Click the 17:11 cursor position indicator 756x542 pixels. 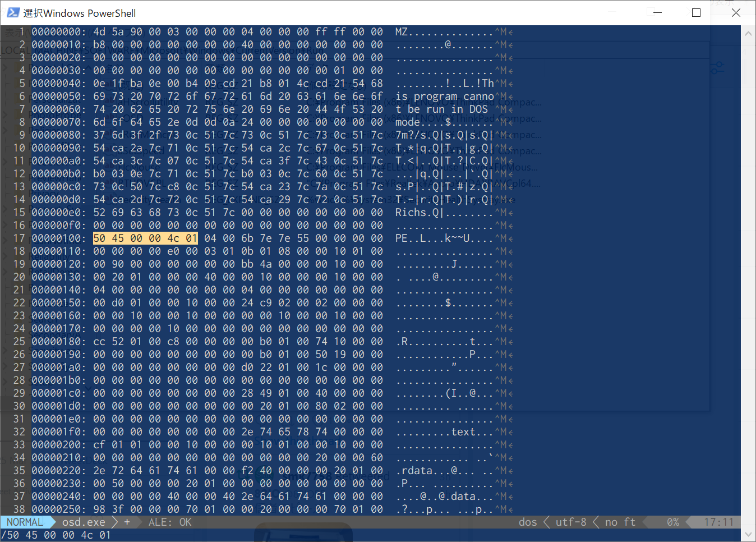click(718, 522)
